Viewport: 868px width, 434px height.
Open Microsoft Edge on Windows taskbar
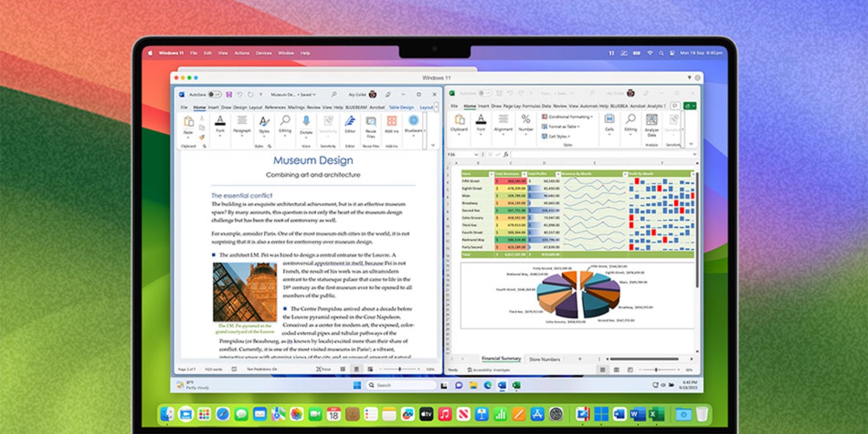pos(487,385)
